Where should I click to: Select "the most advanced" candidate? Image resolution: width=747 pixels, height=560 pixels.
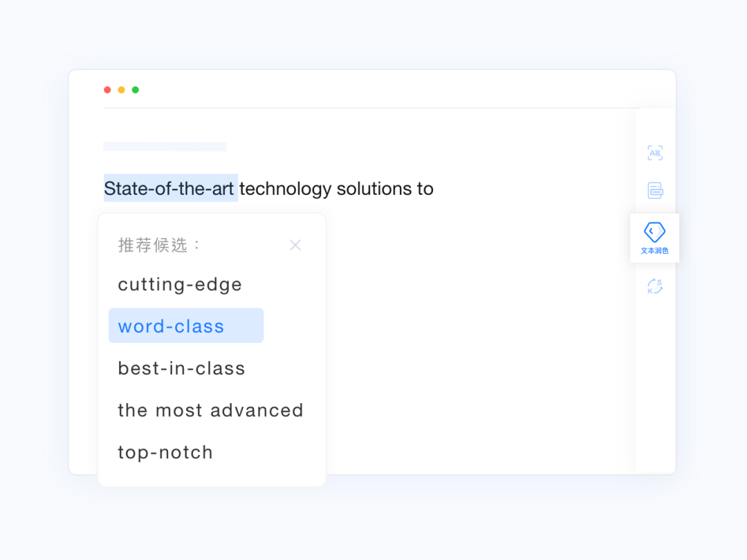coord(210,410)
